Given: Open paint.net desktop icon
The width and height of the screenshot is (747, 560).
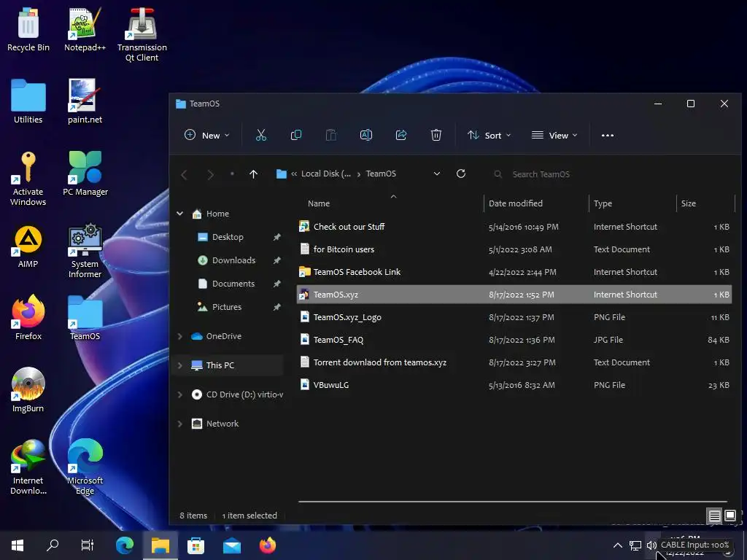Looking at the screenshot, I should [x=85, y=101].
